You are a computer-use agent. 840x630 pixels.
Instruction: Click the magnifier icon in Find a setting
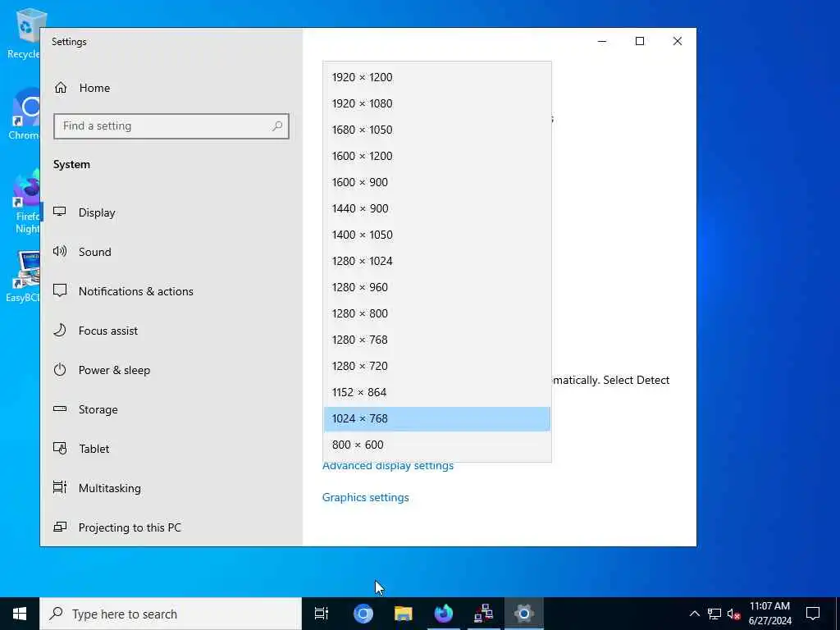pyautogui.click(x=277, y=126)
